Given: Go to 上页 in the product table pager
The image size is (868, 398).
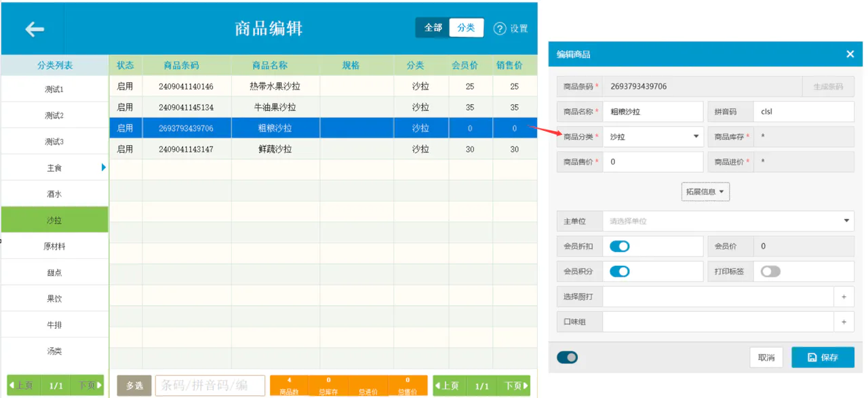Looking at the screenshot, I should pos(450,386).
